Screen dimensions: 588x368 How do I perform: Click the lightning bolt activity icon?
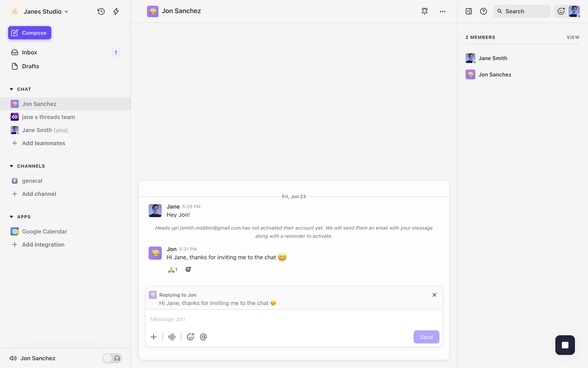click(x=116, y=11)
